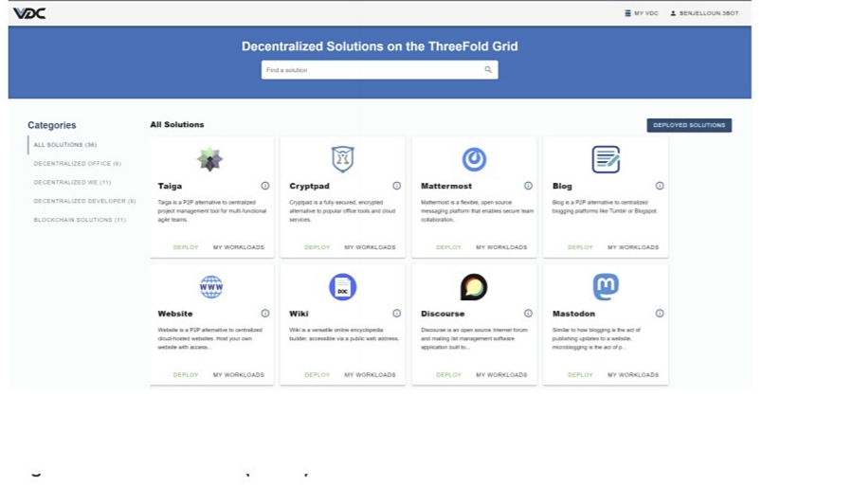This screenshot has height=504, width=853.
Task: Click the All Solutions heading
Action: (x=177, y=124)
